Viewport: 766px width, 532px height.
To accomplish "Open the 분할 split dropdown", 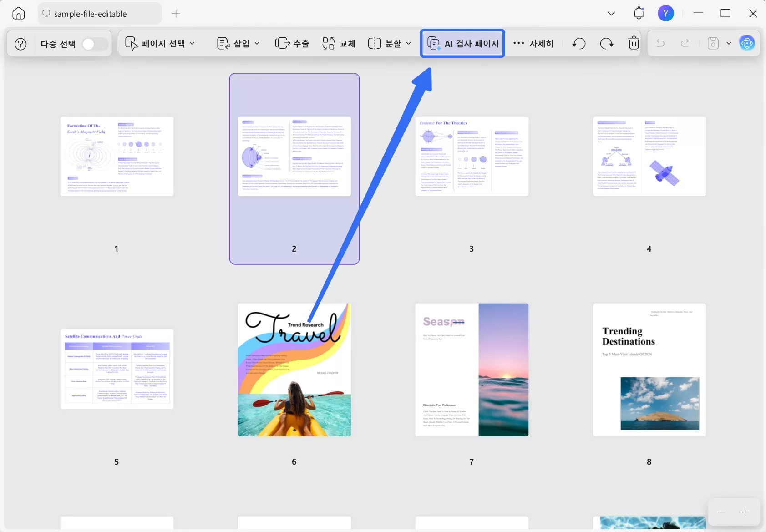I will tap(390, 43).
